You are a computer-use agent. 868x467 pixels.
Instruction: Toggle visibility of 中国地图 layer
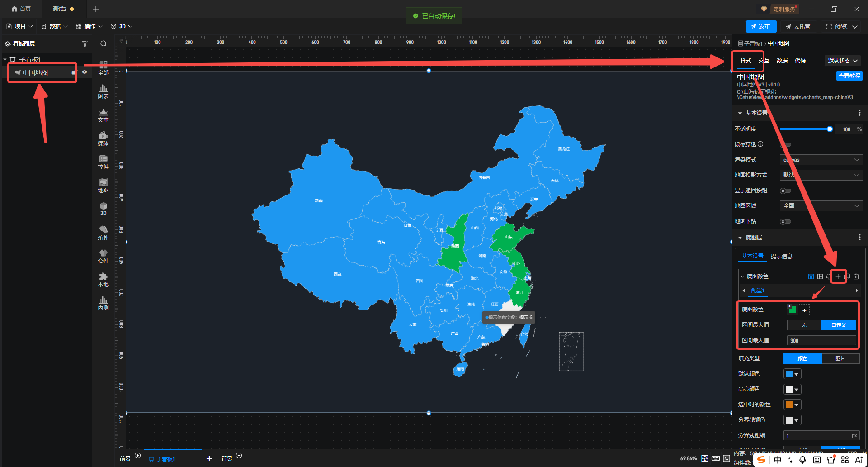[x=85, y=72]
